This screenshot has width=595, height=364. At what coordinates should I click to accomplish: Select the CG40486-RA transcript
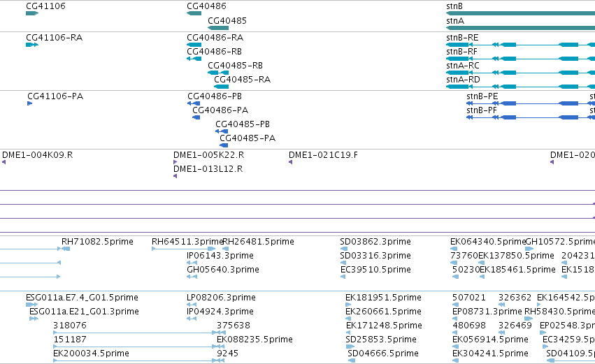(194, 45)
